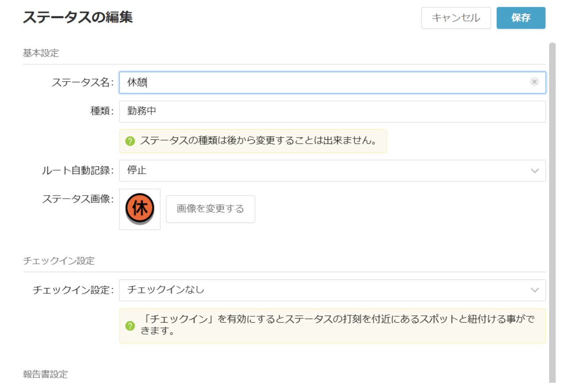Click the green help icon in チェックイン notice
The image size is (572, 392).
pyautogui.click(x=130, y=326)
